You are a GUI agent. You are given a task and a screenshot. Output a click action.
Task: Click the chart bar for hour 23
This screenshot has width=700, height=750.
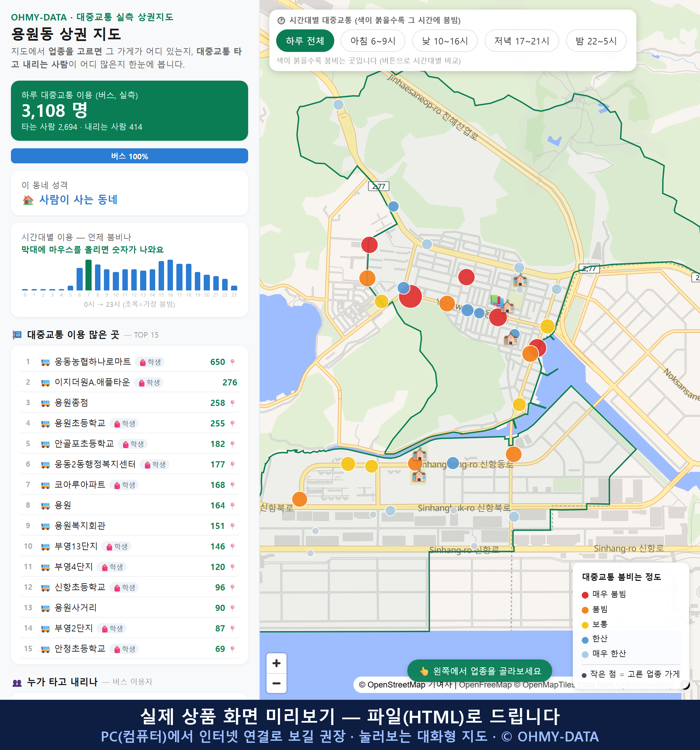tap(234, 288)
